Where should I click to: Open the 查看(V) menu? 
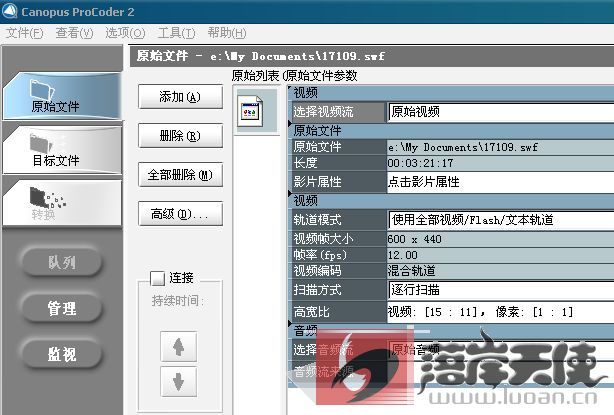[x=74, y=33]
